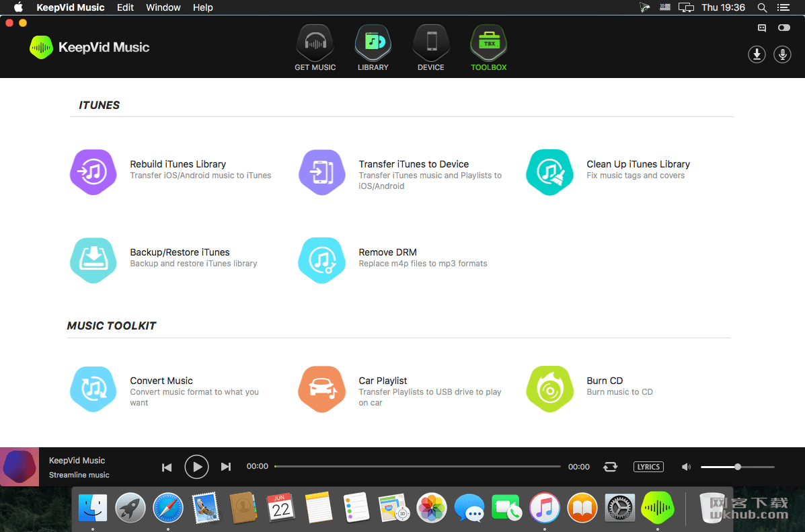Open Spotlight search in menu bar
The image size is (805, 532).
point(763,7)
